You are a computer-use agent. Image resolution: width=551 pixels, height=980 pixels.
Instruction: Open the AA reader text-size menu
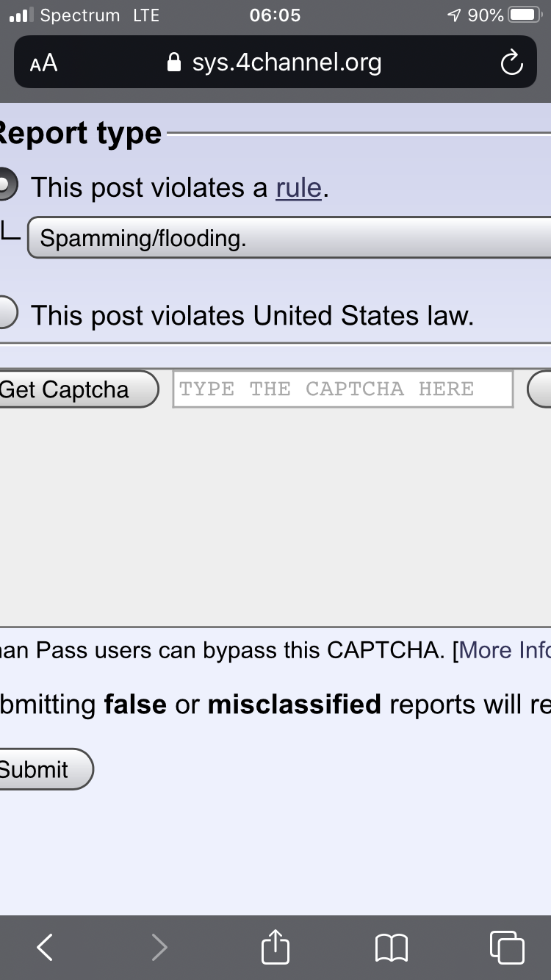point(43,63)
